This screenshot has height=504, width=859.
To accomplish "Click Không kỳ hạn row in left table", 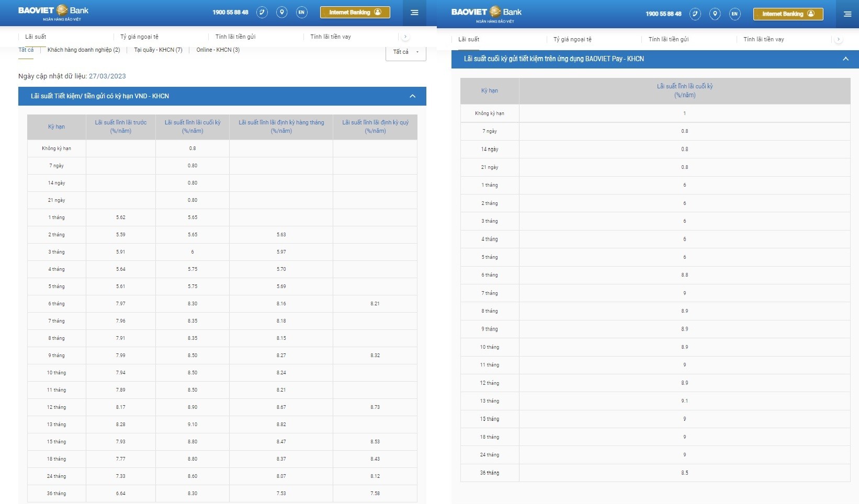I will (x=222, y=148).
